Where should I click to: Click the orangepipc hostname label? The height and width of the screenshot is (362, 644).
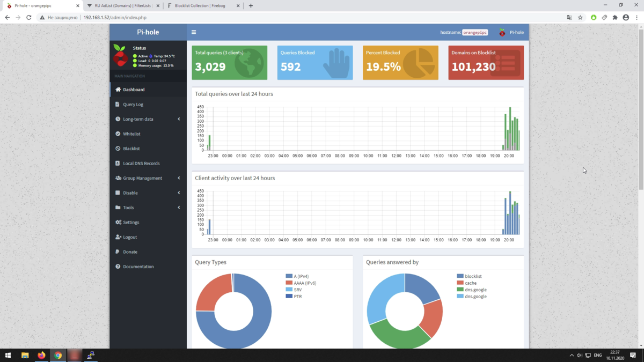click(x=475, y=32)
